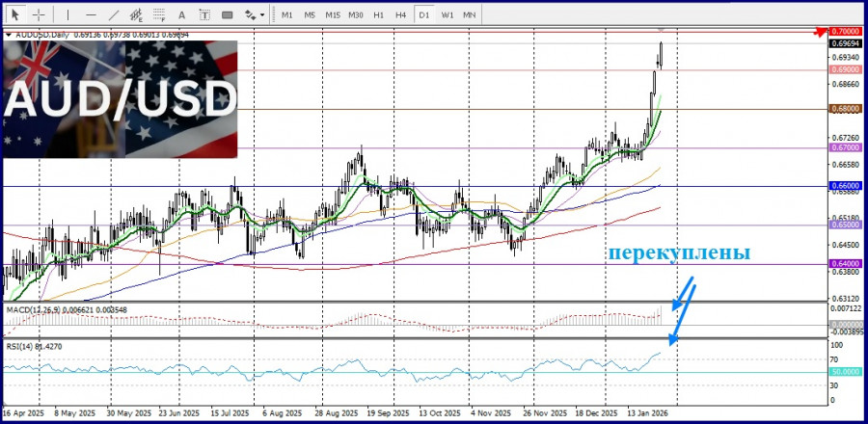Choose the Fibonacci retracement tool
Viewport: 868px width, 424px height.
[160, 14]
